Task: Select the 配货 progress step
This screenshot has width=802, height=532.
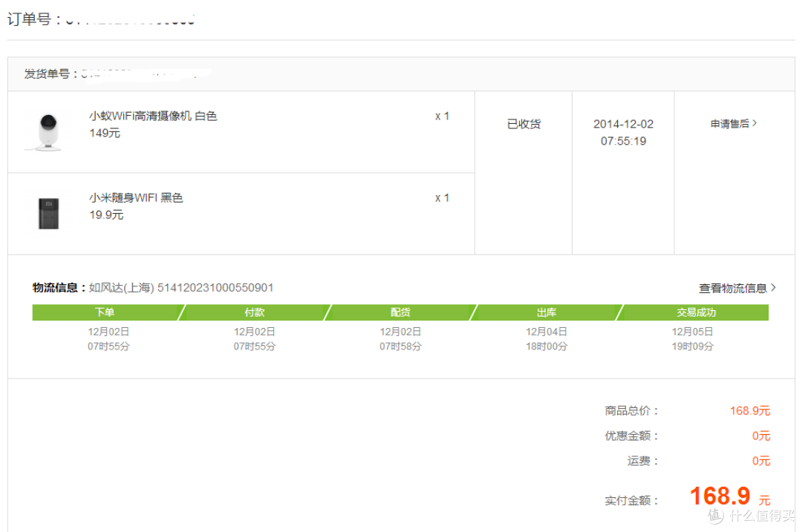Action: tap(400, 312)
